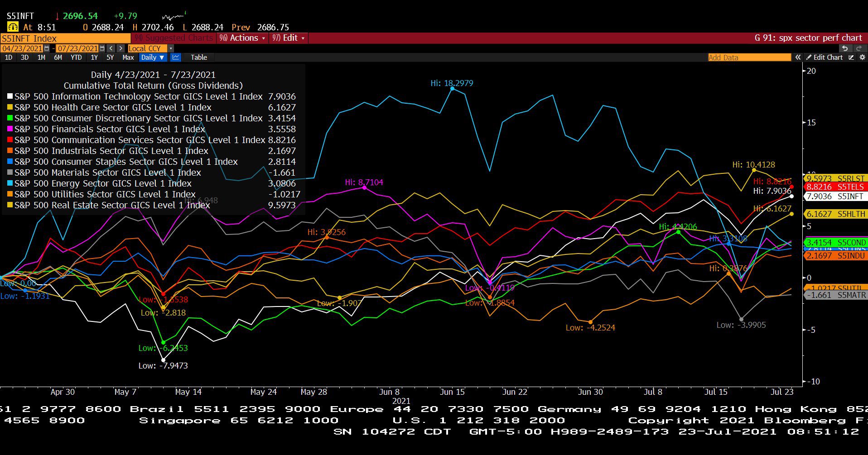The width and height of the screenshot is (868, 455).
Task: Click the Utilities Low: -4.2524 marker
Action: coord(591,322)
